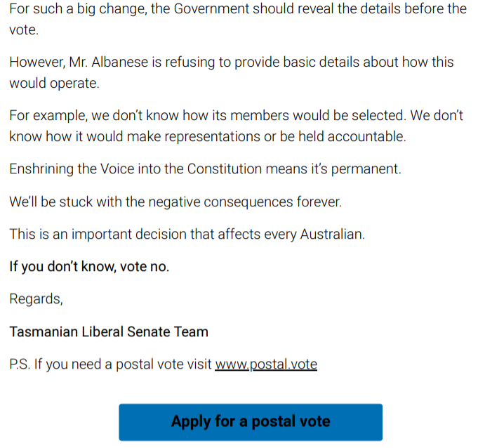The height and width of the screenshot is (448, 478).
Task: Click the word 'However' starting the second paragraph
Action: (35, 62)
